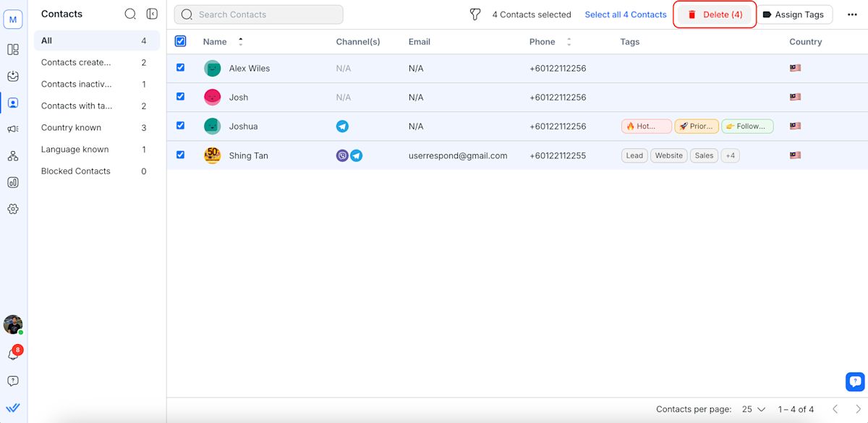Screen dimensions: 868x423
Task: Open the Reports chart icon
Action: 13,183
